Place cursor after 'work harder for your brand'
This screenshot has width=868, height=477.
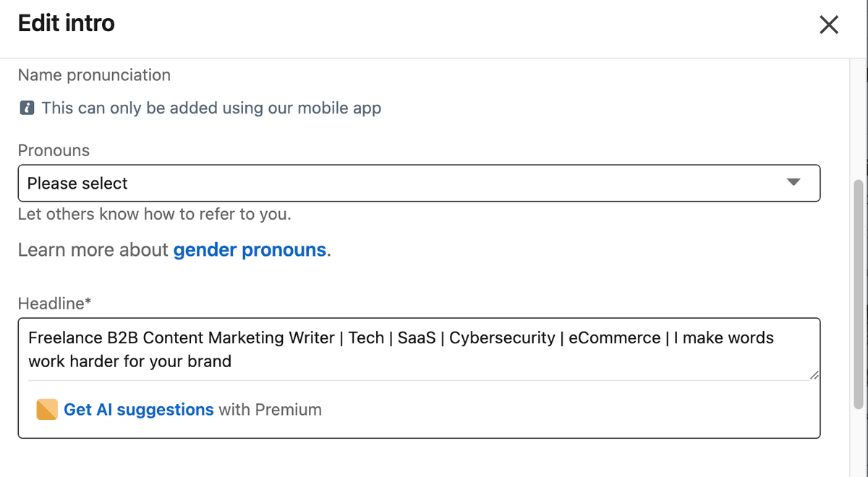[232, 361]
